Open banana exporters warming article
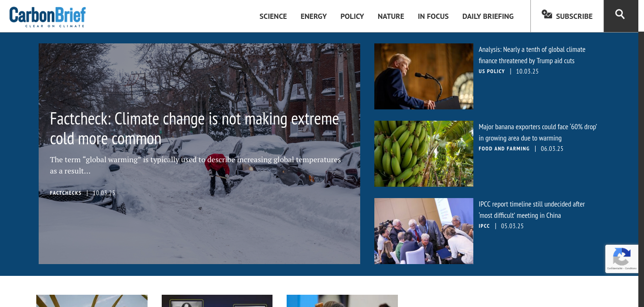 point(537,133)
